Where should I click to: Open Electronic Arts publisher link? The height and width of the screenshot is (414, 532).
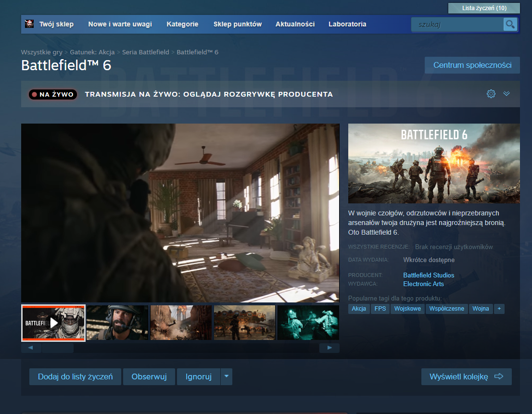click(423, 284)
